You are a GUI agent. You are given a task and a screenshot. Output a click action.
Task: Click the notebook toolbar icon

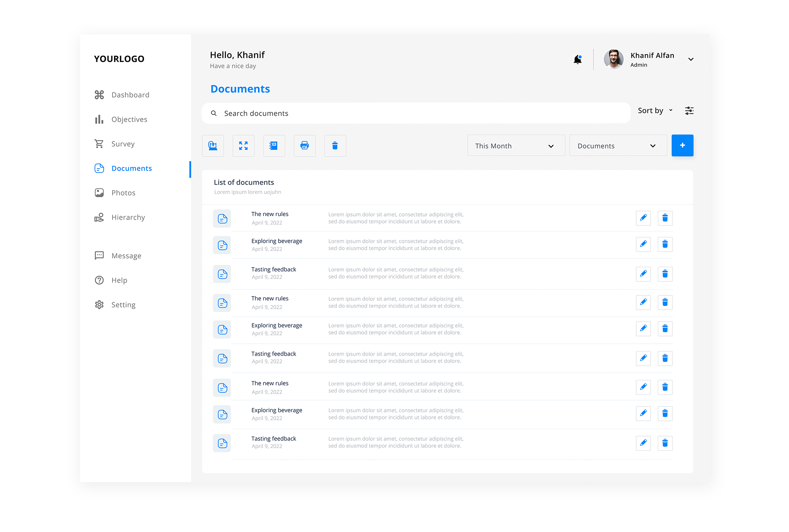click(x=274, y=146)
